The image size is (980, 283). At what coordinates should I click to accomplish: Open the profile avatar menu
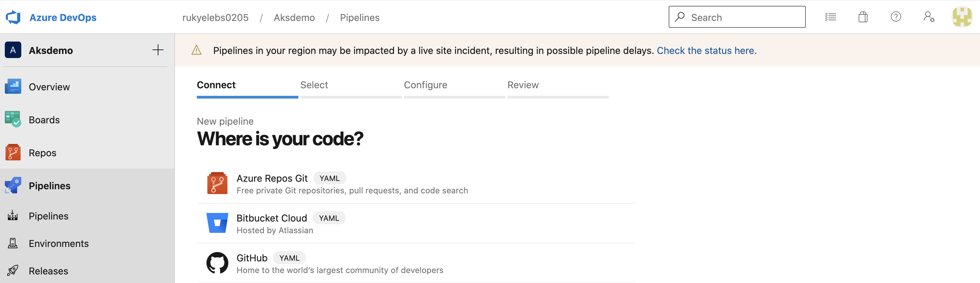962,17
